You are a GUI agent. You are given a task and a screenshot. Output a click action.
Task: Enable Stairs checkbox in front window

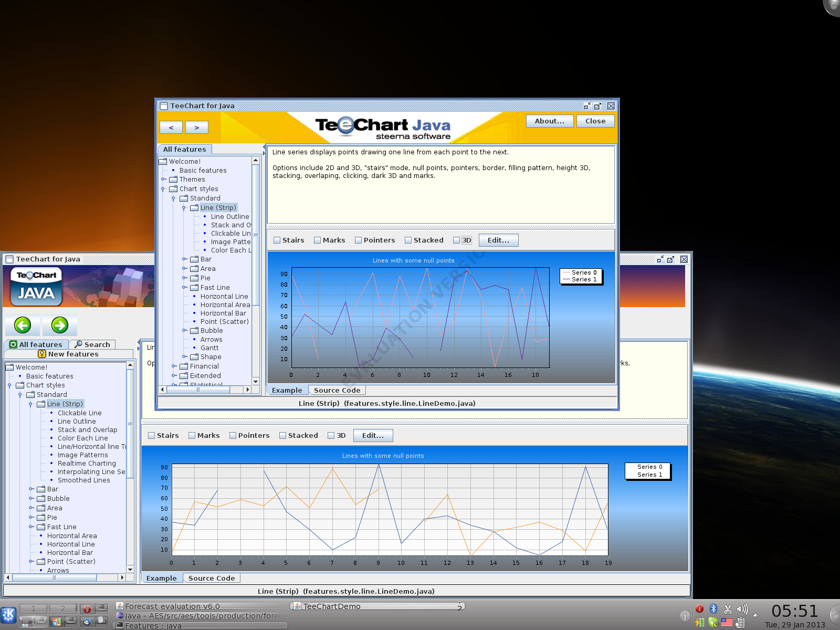pyautogui.click(x=277, y=240)
